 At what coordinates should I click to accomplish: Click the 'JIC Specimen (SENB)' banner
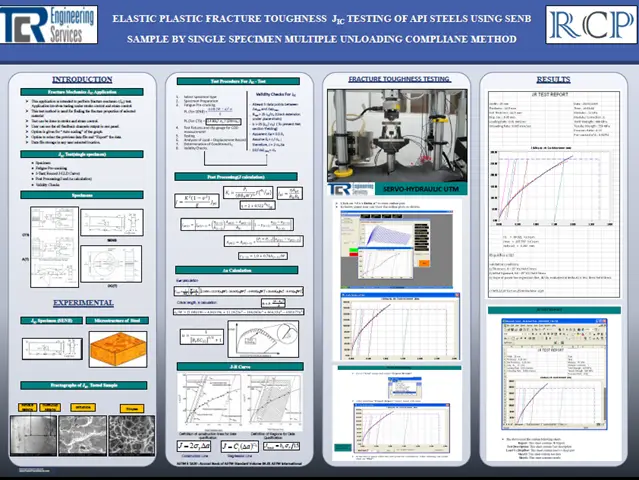pos(51,321)
